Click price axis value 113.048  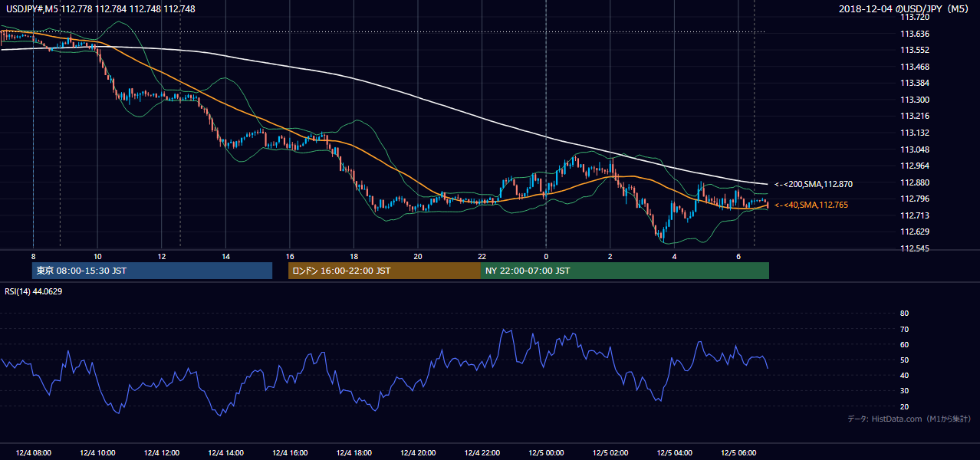915,149
